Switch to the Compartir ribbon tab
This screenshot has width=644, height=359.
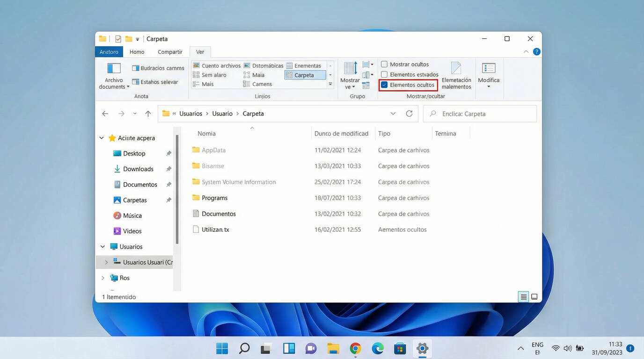(x=170, y=52)
